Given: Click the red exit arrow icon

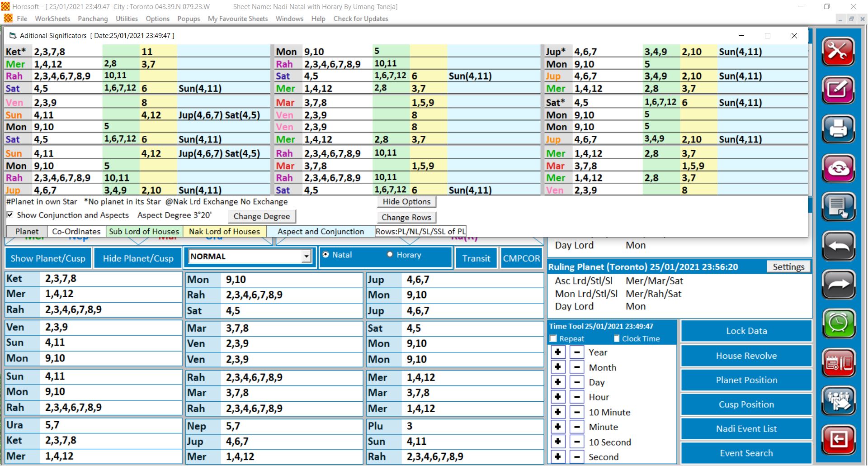Looking at the screenshot, I should [x=839, y=439].
